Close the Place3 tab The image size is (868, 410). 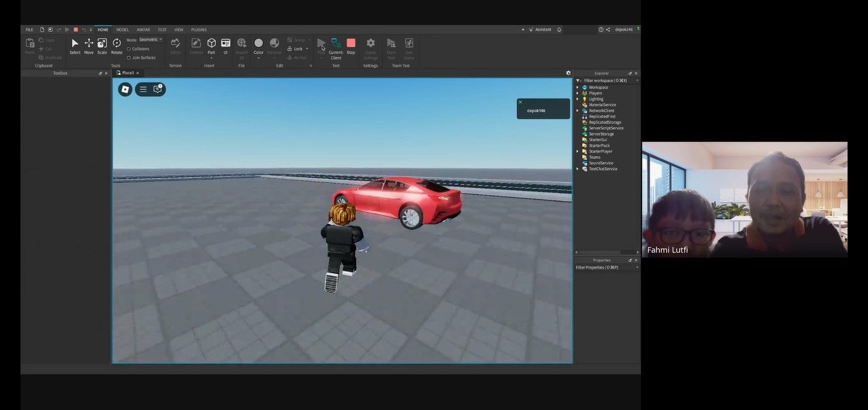pos(137,73)
